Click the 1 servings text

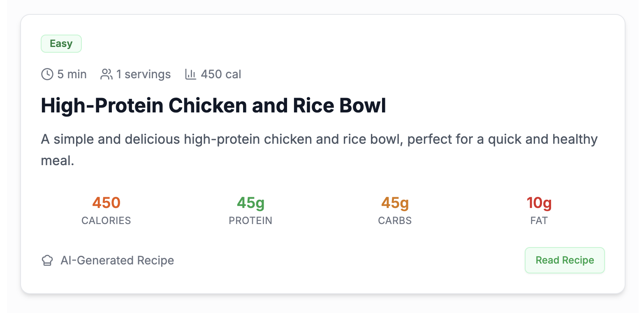144,74
